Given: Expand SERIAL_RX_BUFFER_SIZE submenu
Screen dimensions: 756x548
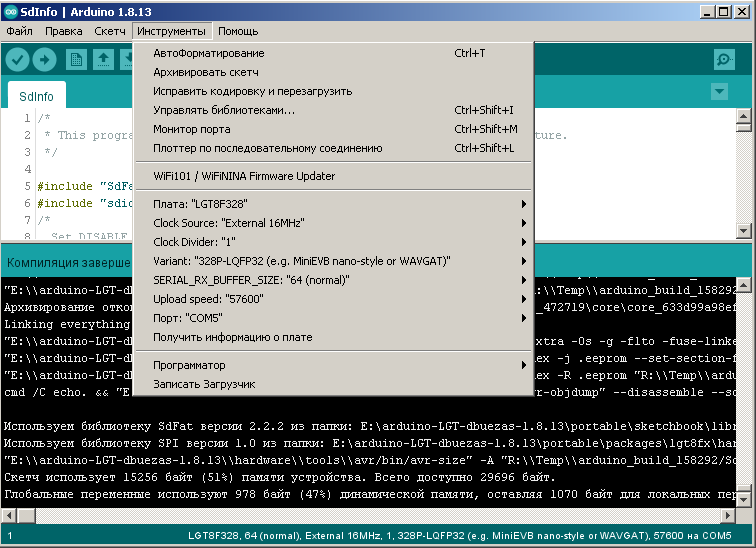Looking at the screenshot, I should [333, 280].
